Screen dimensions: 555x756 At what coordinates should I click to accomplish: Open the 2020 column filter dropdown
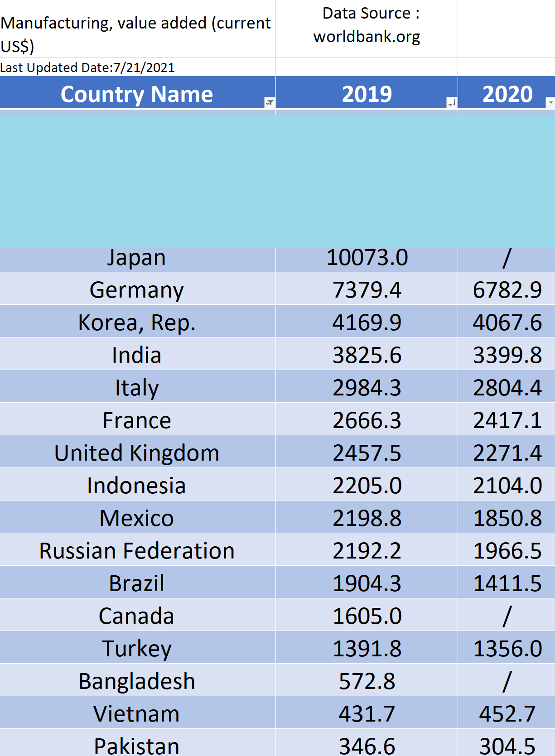[x=550, y=102]
